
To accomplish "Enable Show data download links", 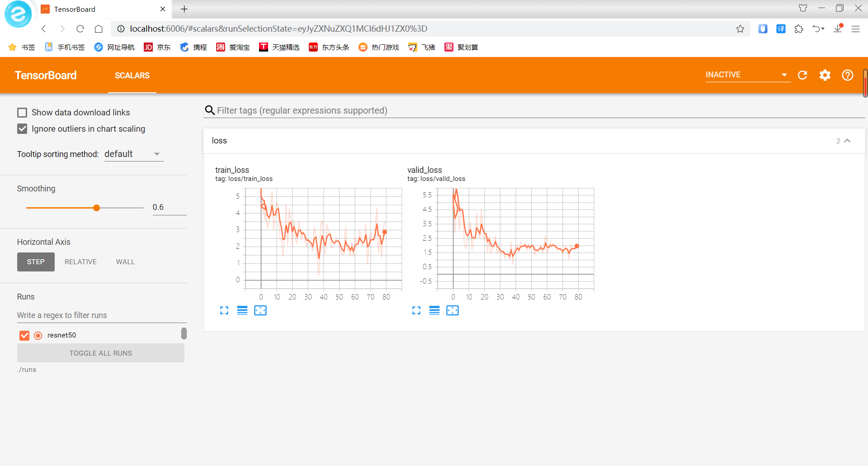I will [22, 112].
